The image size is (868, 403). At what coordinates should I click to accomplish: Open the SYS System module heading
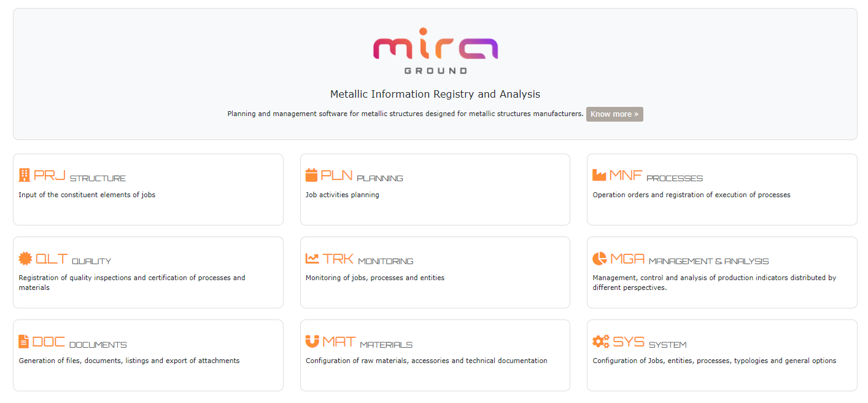649,343
